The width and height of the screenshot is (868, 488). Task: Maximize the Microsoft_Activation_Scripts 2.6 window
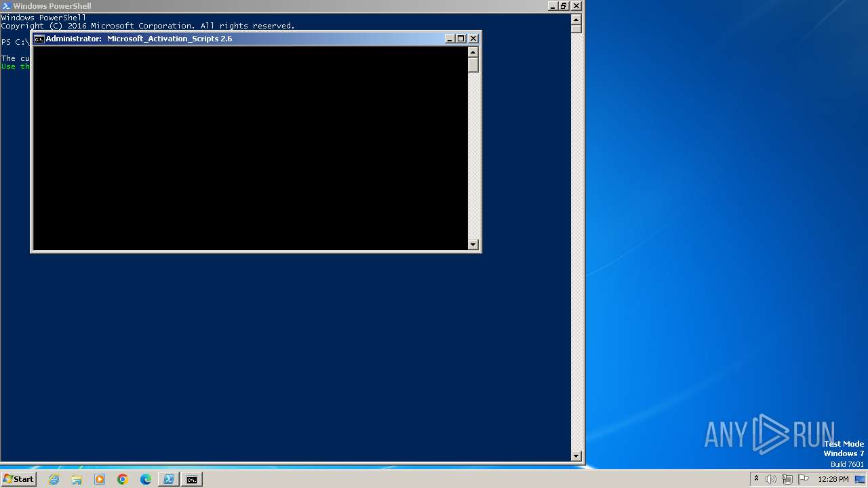tap(461, 39)
